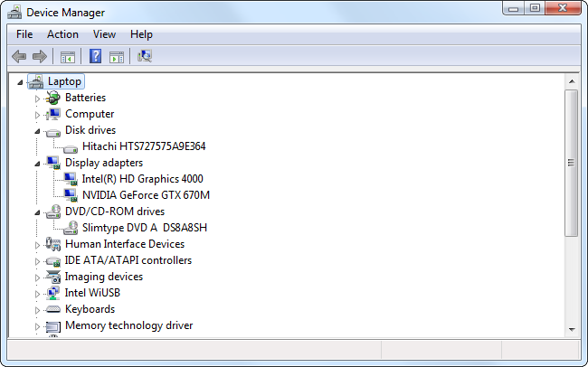
Task: Click the Disk drives category icon
Action: [x=52, y=132]
